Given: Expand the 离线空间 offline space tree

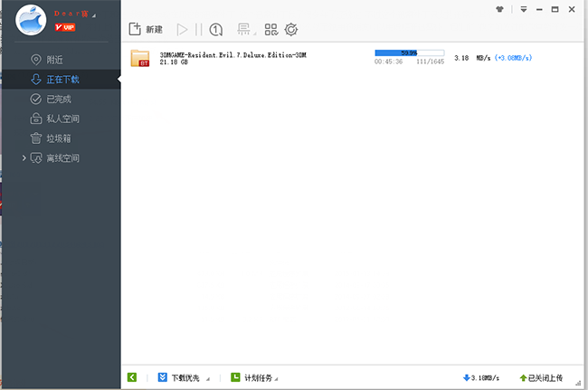Looking at the screenshot, I should tap(24, 158).
